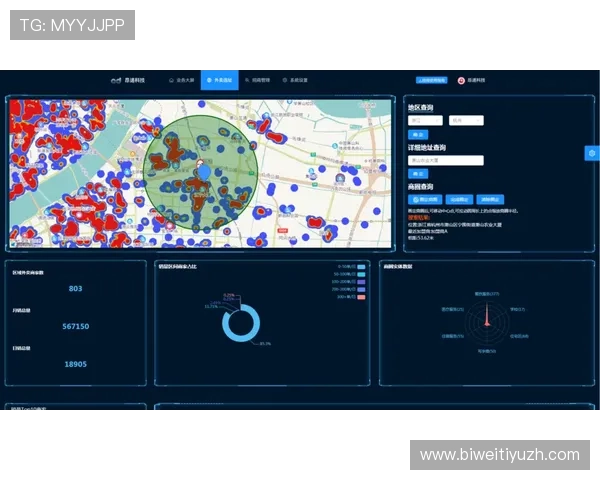Open the city dropdown showing 杭州
The height and width of the screenshot is (480, 600).
[x=466, y=120]
